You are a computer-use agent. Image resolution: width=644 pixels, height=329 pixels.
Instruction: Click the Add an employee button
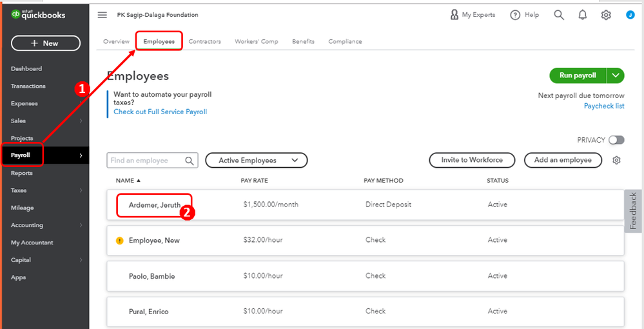[563, 160]
